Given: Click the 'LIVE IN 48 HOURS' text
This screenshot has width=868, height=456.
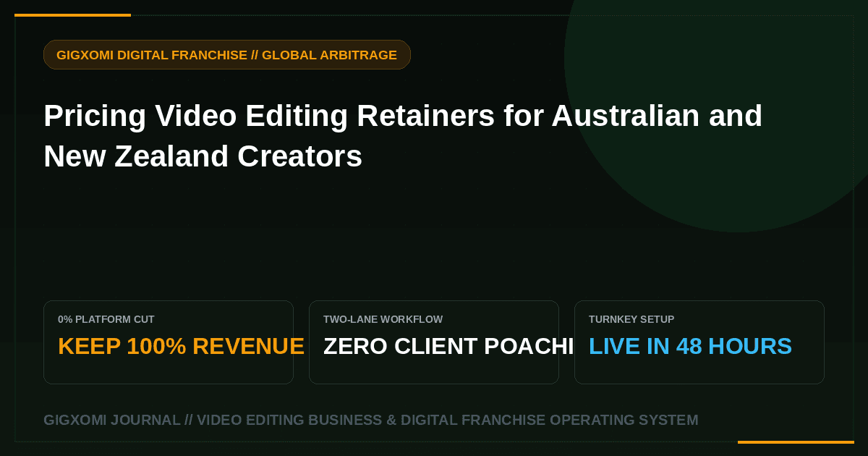Looking at the screenshot, I should pyautogui.click(x=690, y=347).
